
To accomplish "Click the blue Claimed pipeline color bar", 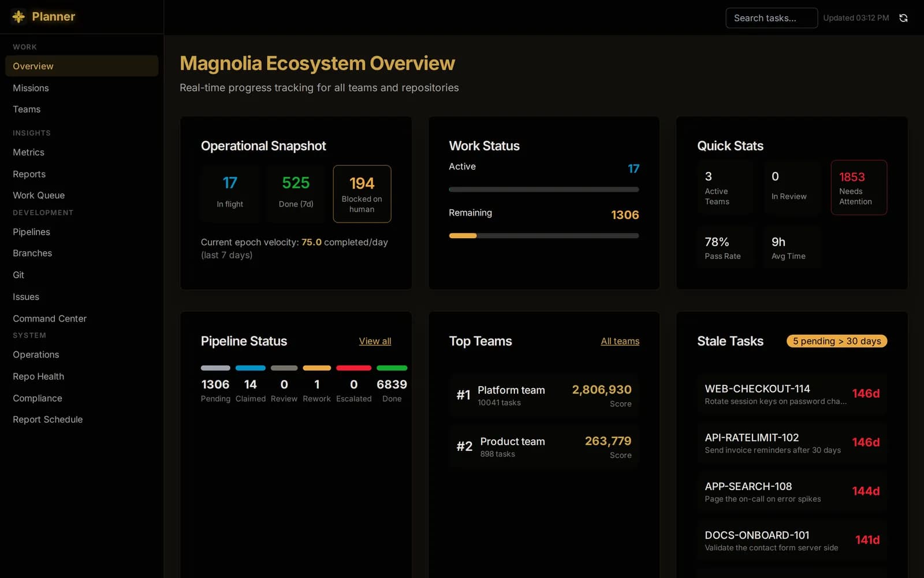I will click(251, 368).
